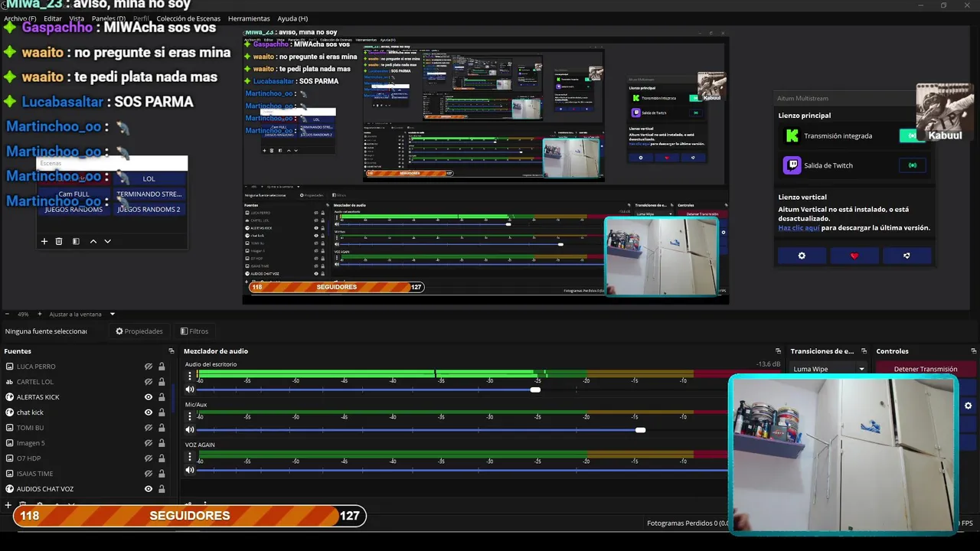This screenshot has width=980, height=551.
Task: Click the Twitch logo next to Salida de Twitch
Action: 792,165
